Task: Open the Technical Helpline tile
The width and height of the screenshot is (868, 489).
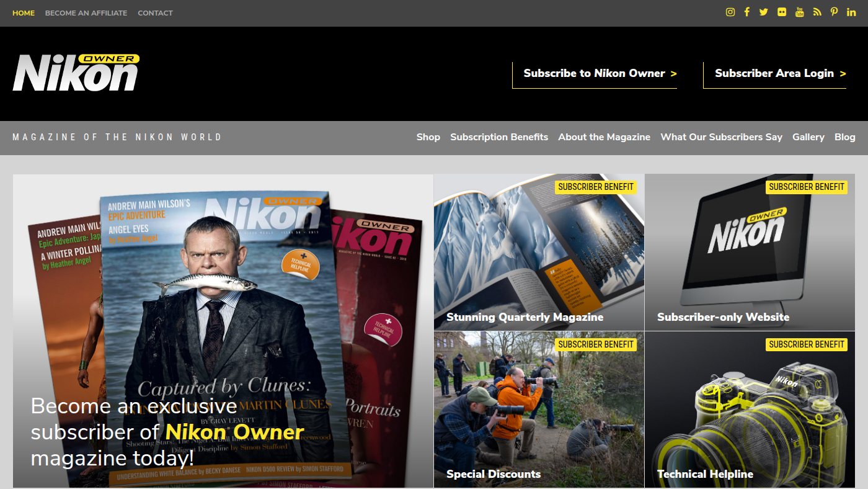Action: (750, 410)
